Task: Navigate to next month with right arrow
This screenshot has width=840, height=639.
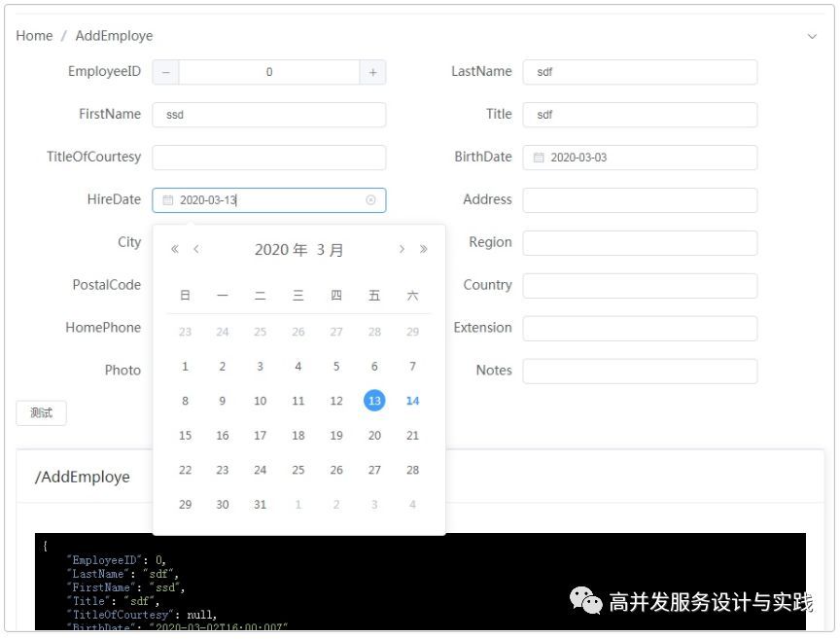Action: (x=402, y=249)
